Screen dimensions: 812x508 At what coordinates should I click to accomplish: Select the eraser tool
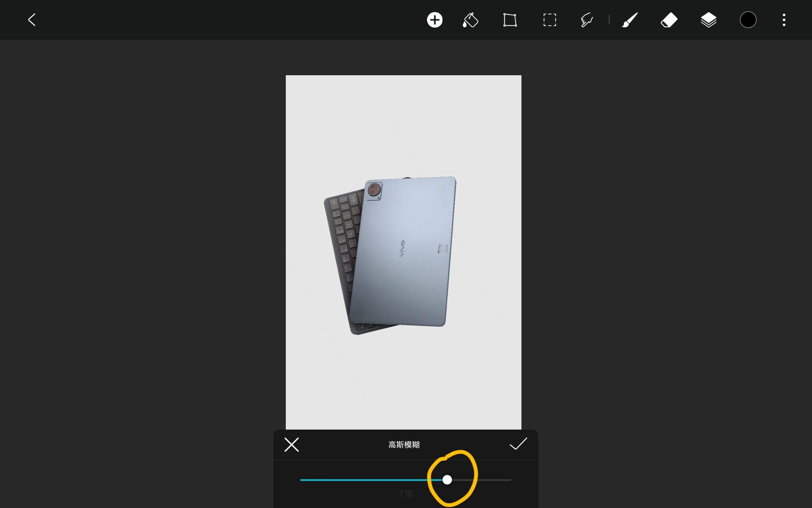(669, 20)
